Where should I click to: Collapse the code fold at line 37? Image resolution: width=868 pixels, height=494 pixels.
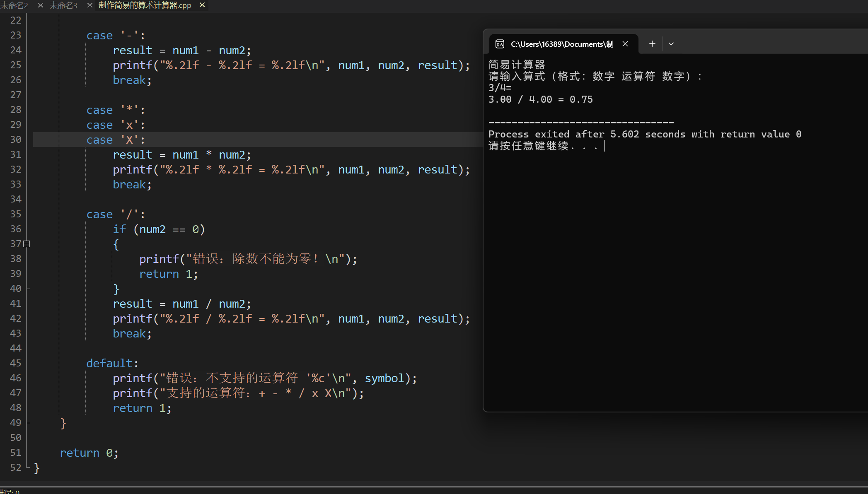point(27,244)
